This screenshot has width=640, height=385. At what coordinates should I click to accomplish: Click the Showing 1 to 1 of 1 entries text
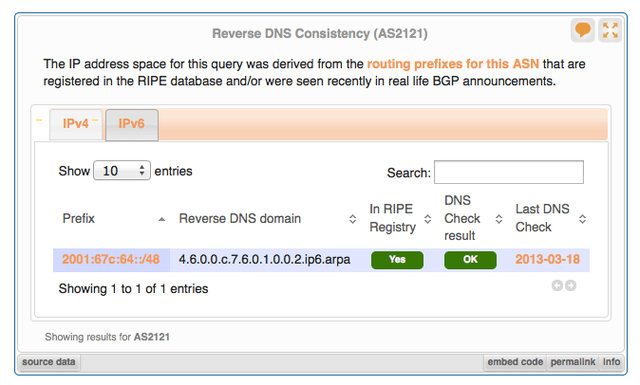(133, 289)
